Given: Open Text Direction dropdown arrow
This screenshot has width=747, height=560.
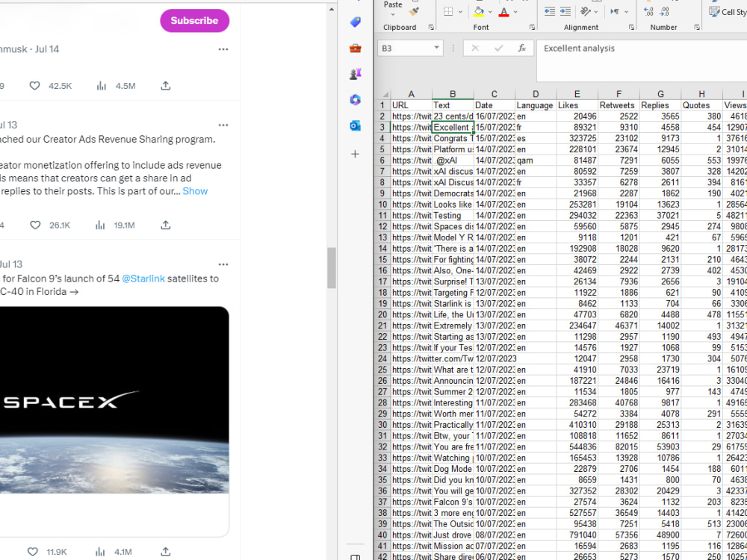Looking at the screenshot, I should click(626, 12).
